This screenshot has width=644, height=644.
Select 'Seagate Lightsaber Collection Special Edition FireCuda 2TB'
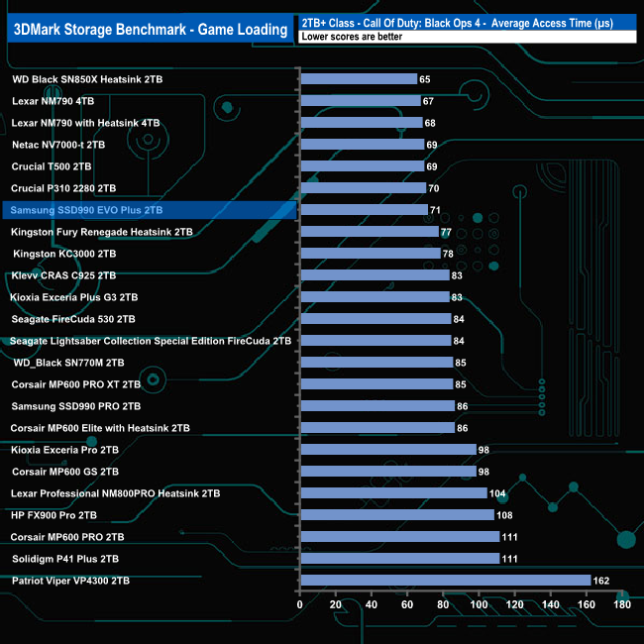tap(151, 341)
